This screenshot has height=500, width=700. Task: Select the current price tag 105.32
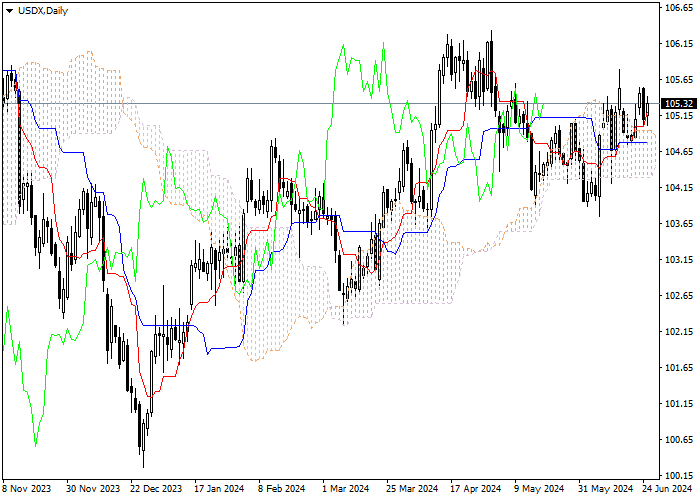tap(679, 104)
